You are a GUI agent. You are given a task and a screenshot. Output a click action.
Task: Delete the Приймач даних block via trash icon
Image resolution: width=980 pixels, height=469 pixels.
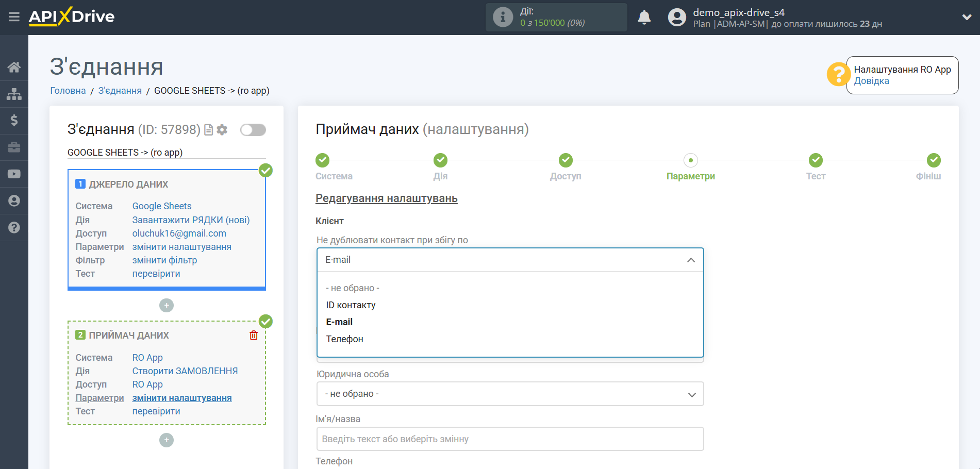coord(253,335)
